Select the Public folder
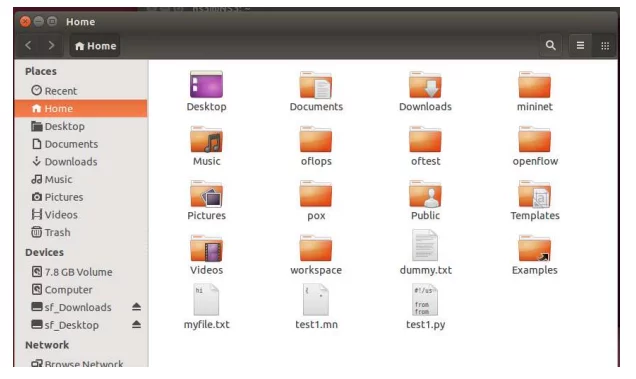Screen dimensions: 636x379 tap(425, 194)
